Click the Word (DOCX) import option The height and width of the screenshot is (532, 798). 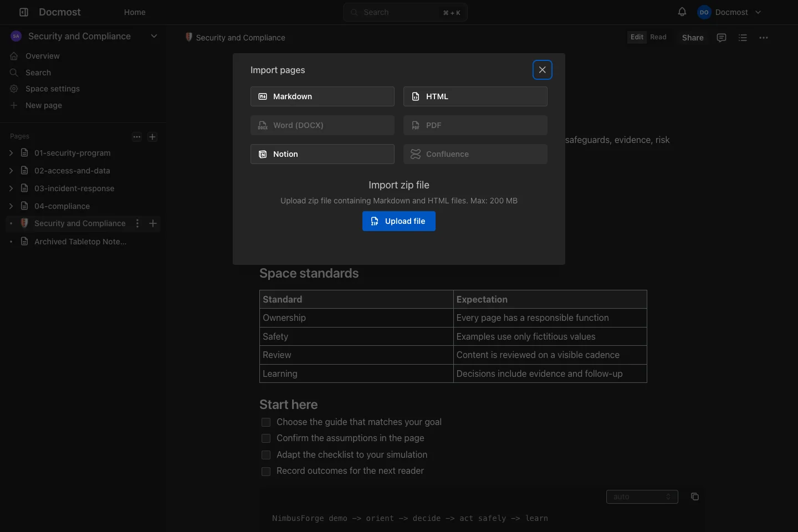(323, 125)
